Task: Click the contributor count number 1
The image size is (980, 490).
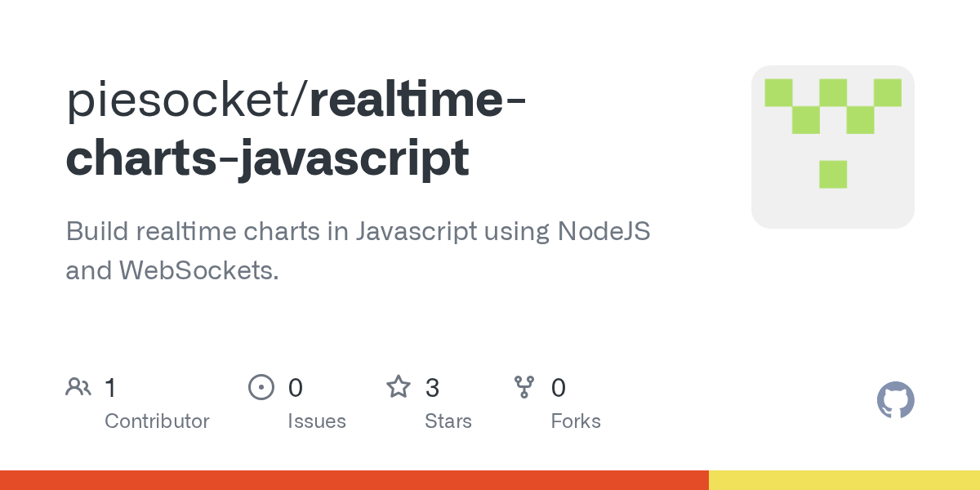Action: [x=110, y=387]
